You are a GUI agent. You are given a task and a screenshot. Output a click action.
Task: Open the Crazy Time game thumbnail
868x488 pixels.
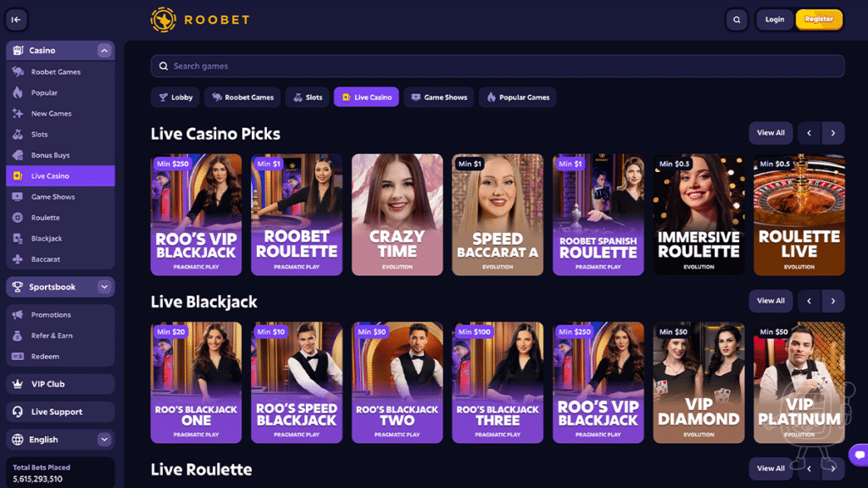pyautogui.click(x=397, y=214)
